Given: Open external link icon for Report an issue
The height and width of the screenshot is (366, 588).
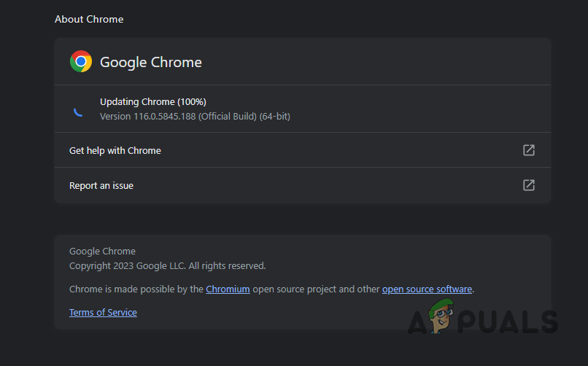Looking at the screenshot, I should coord(529,185).
